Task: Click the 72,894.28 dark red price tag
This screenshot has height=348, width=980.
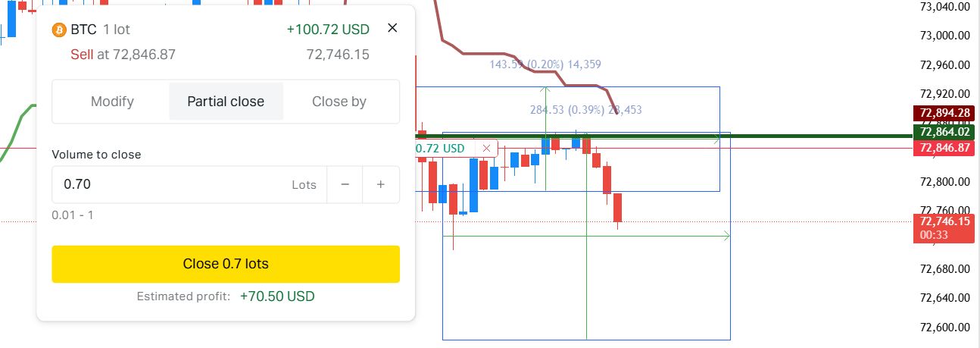Action: click(943, 113)
